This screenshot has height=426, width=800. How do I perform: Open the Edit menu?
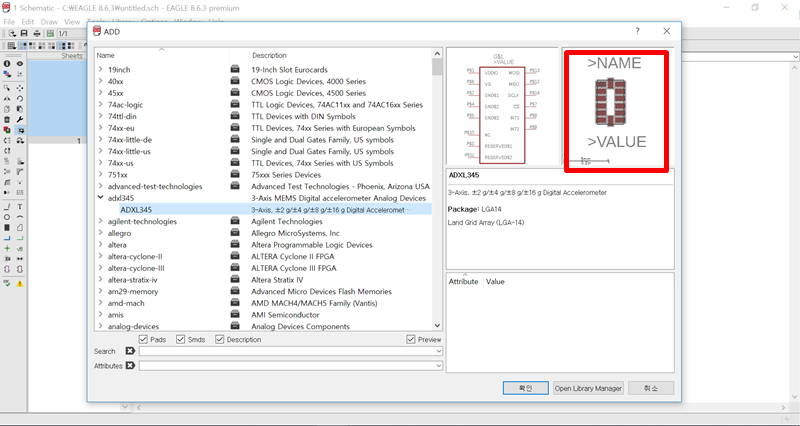(28, 22)
